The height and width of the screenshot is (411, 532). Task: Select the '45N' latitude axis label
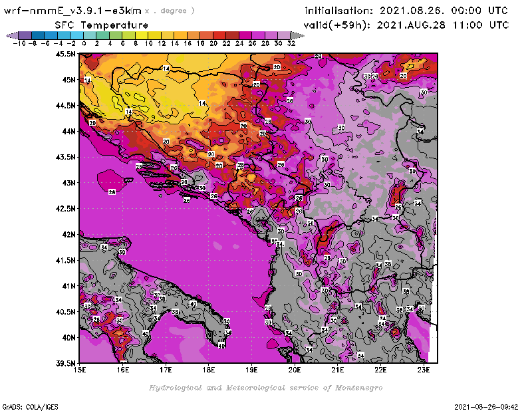68,80
